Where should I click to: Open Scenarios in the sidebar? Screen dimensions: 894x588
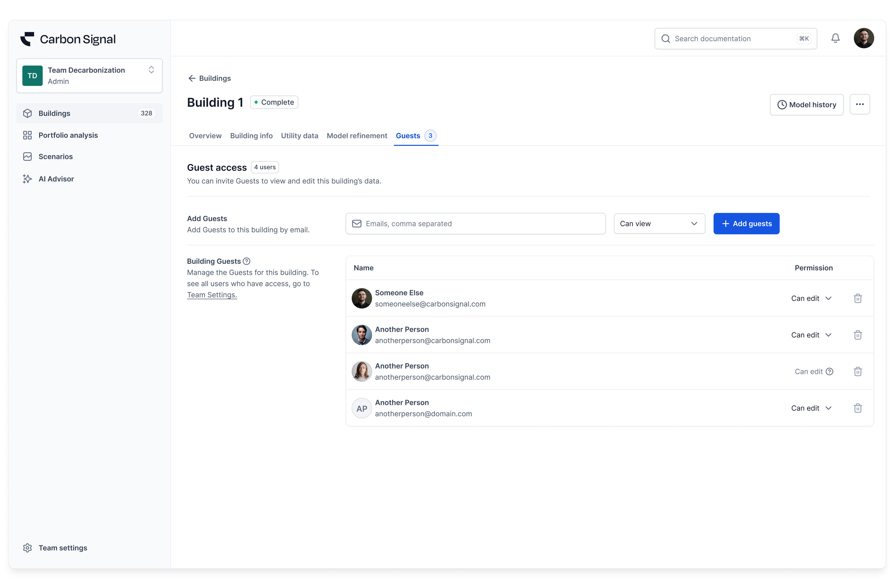tap(56, 157)
